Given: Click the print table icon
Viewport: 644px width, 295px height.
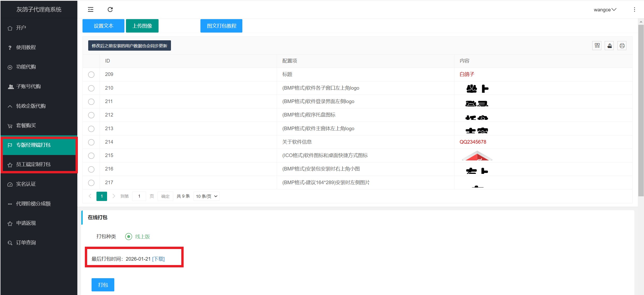Looking at the screenshot, I should pyautogui.click(x=622, y=46).
